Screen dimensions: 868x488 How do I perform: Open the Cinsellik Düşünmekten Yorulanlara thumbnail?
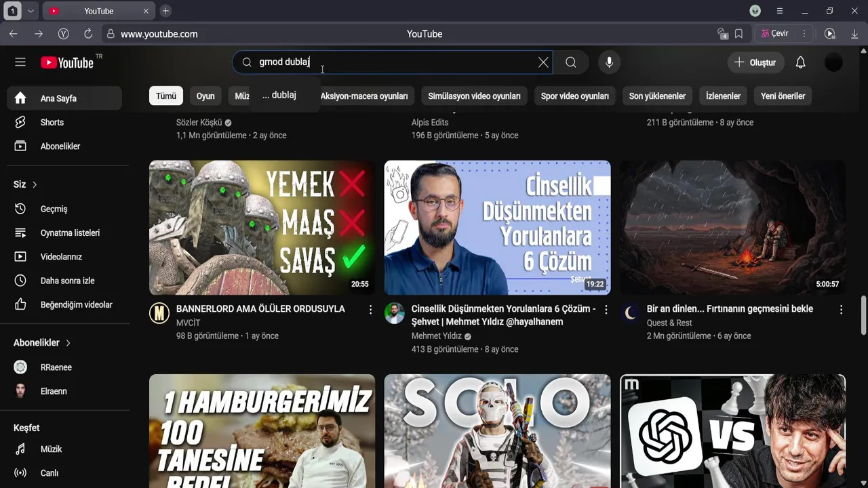[497, 228]
